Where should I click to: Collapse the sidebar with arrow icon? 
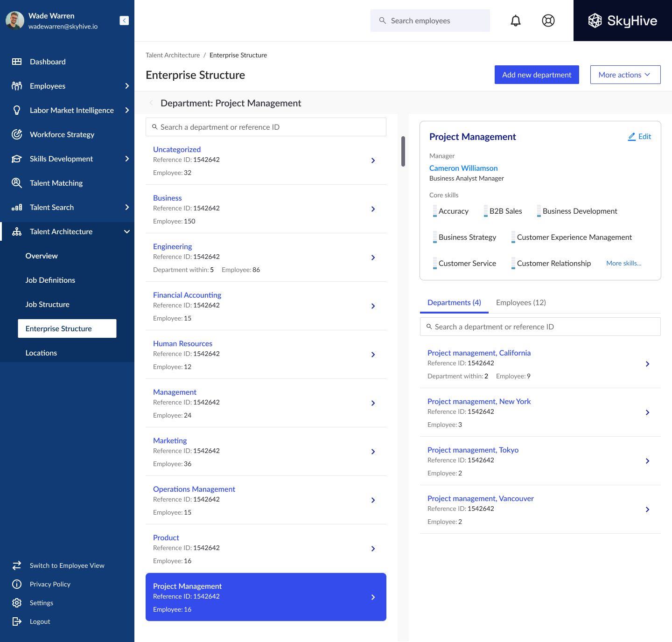click(124, 21)
